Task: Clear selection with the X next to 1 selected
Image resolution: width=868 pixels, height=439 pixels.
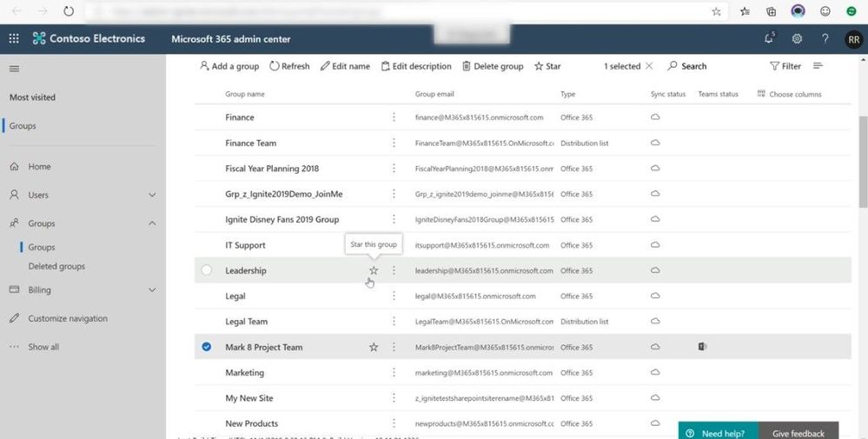Action: [649, 66]
